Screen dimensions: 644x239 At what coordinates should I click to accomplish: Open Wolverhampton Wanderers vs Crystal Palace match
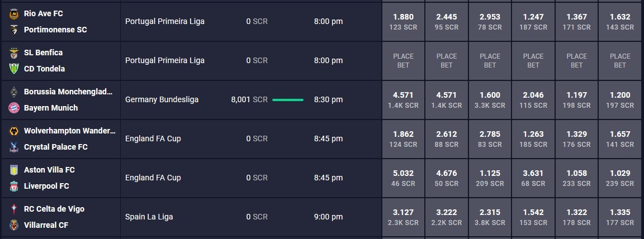(x=61, y=139)
